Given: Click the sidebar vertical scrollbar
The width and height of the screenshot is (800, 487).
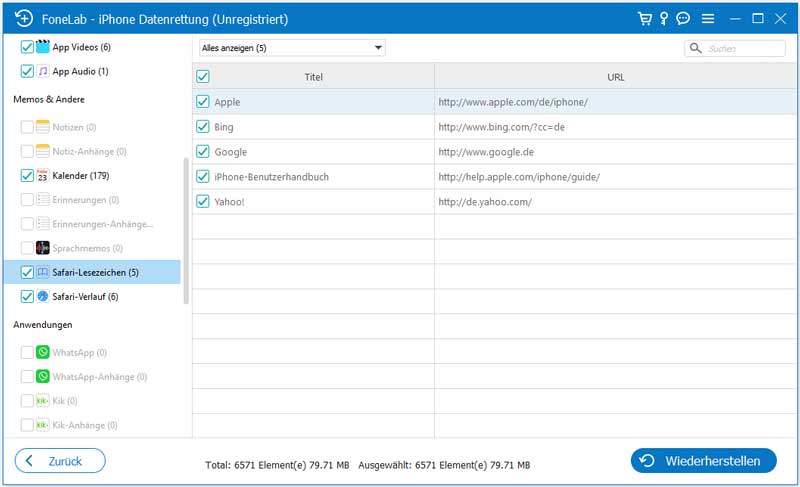Looking at the screenshot, I should pyautogui.click(x=185, y=230).
